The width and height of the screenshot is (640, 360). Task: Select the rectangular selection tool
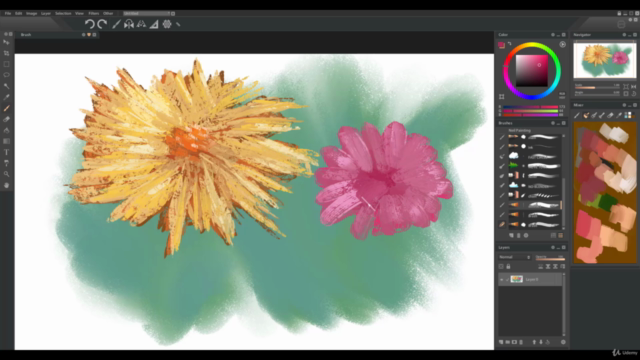(6, 64)
